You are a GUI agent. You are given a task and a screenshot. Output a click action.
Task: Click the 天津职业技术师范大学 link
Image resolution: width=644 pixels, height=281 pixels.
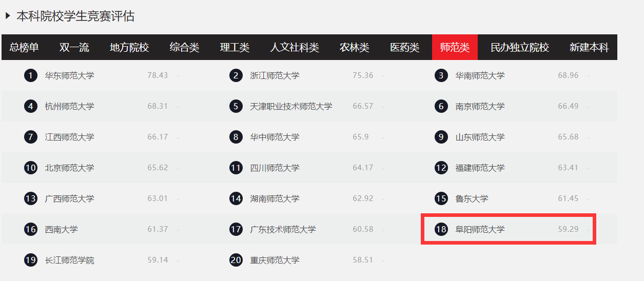pos(291,107)
